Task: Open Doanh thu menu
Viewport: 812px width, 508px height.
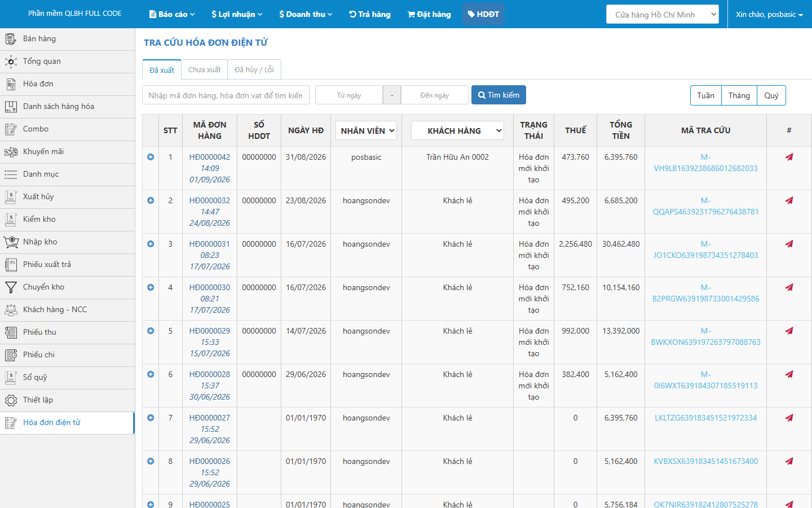Action: pyautogui.click(x=306, y=14)
